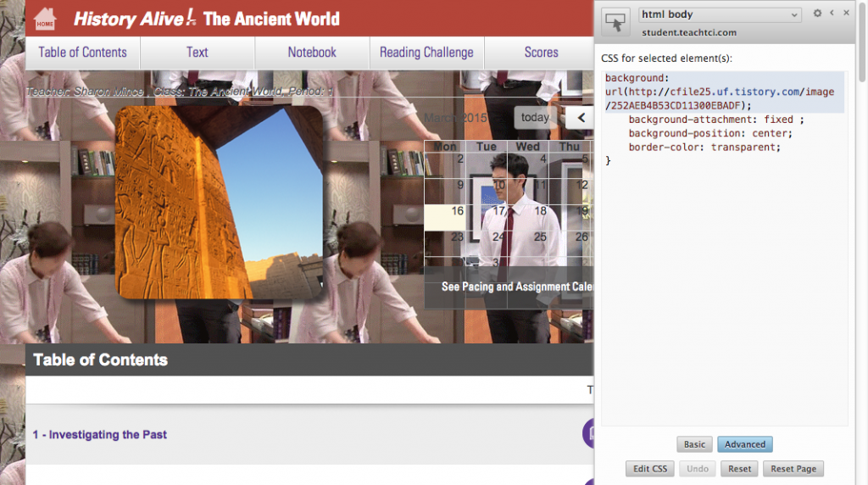
Task: Click the History Alive! The Ancient World title
Action: (207, 19)
